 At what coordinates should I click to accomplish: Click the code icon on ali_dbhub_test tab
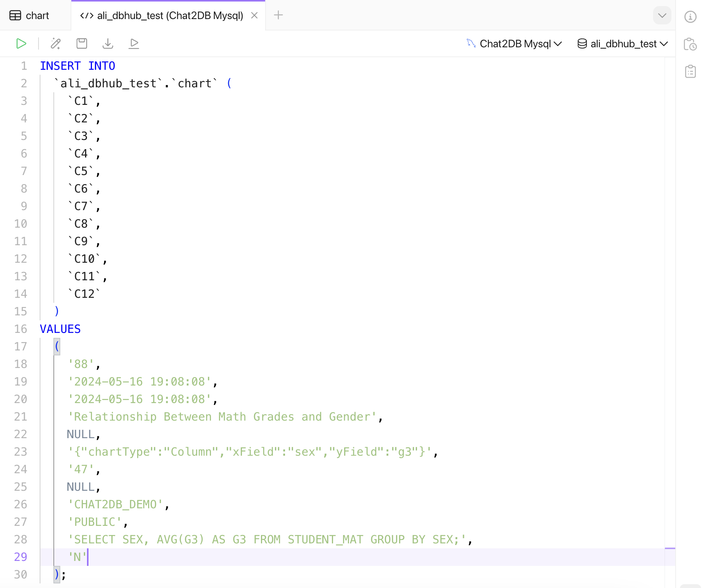(x=87, y=16)
